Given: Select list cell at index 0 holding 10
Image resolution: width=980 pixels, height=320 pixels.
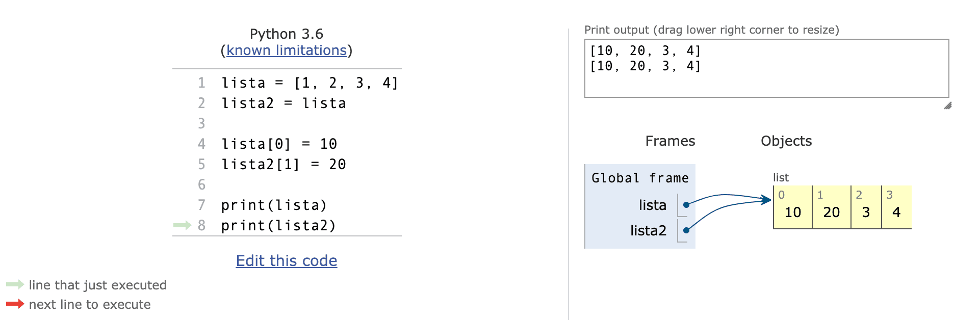Looking at the screenshot, I should click(793, 208).
